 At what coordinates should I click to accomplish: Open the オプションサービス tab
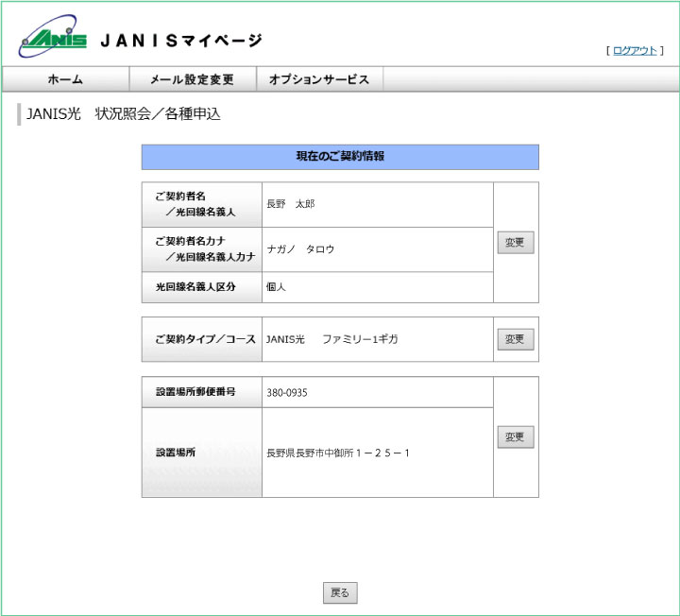[x=319, y=79]
